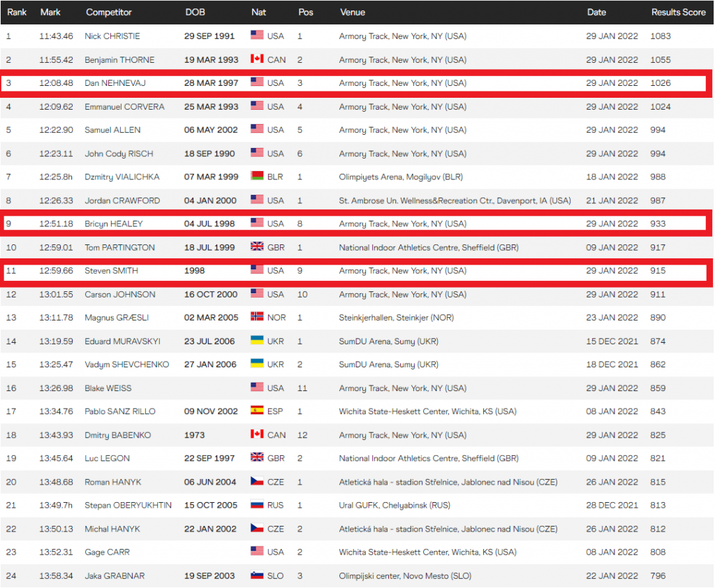The width and height of the screenshot is (715, 588).
Task: Open competitor Steven SMITH
Action: (x=111, y=271)
